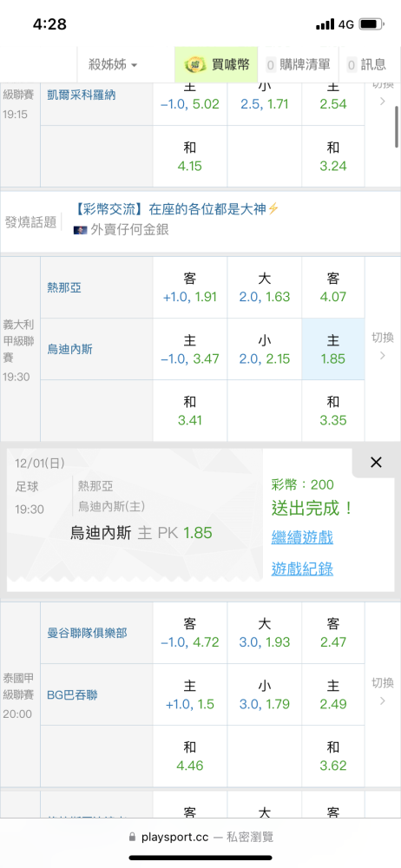Select home handicap -1.0, 5.02 for 凱爾采科羅納
Screen dimensions: 401x868
[190, 103]
